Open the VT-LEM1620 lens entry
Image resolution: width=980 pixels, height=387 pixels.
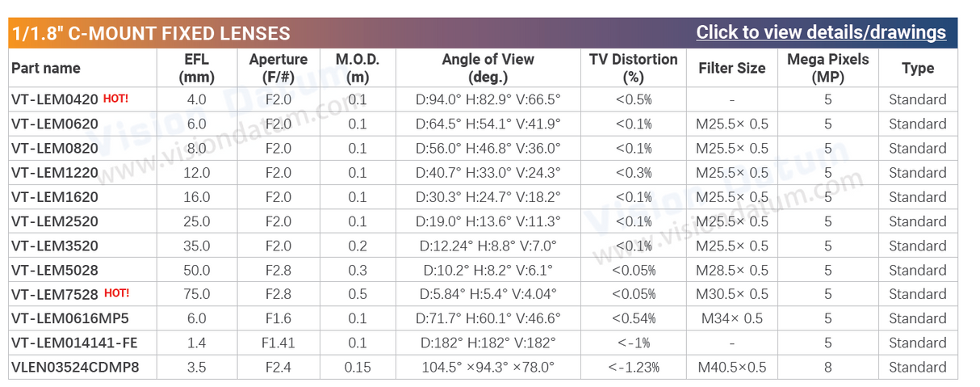tap(55, 196)
